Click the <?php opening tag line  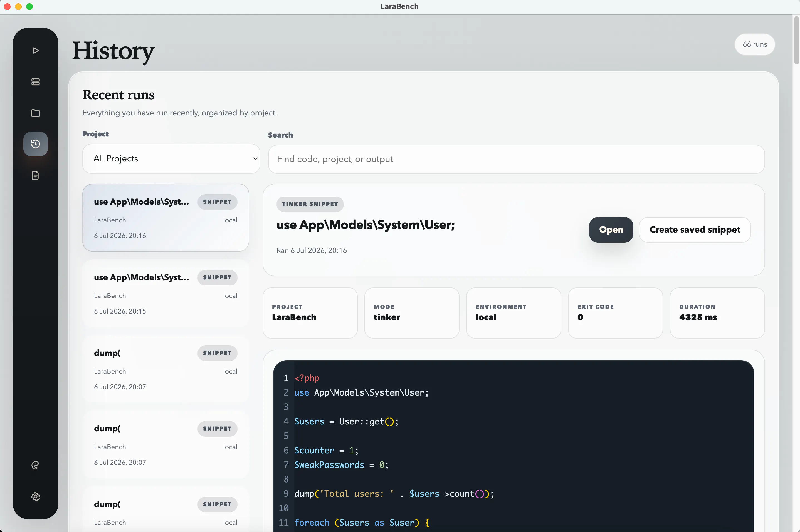click(307, 378)
